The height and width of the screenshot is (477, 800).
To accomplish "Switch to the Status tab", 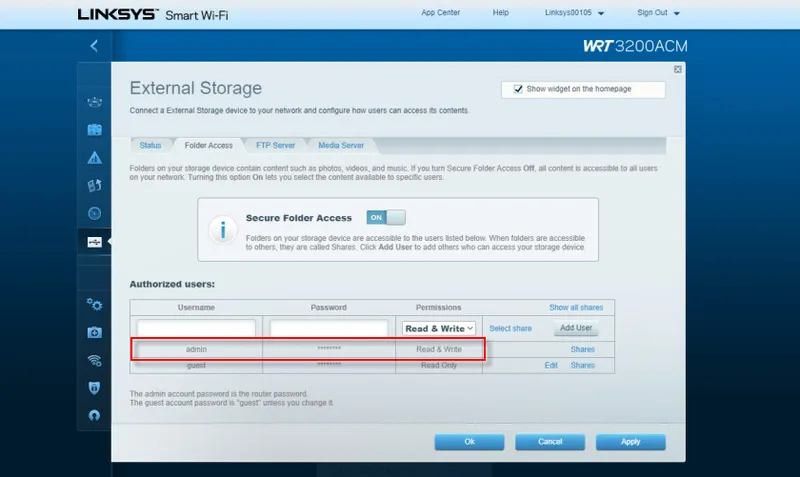I will tap(150, 145).
